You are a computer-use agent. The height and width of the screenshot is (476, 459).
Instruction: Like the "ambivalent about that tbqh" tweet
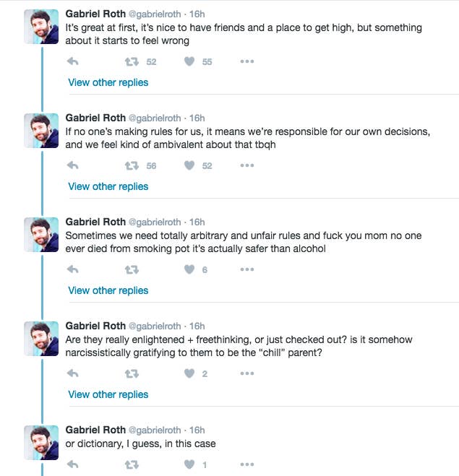189,165
